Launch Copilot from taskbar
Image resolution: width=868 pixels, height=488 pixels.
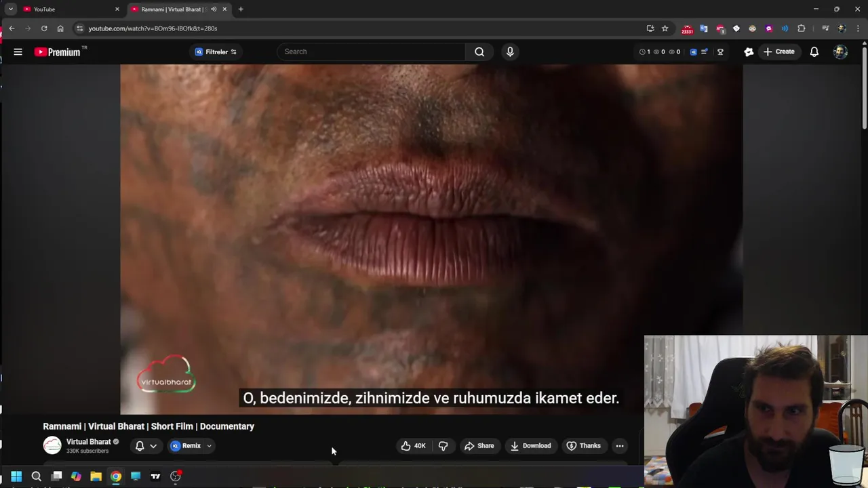(76, 476)
